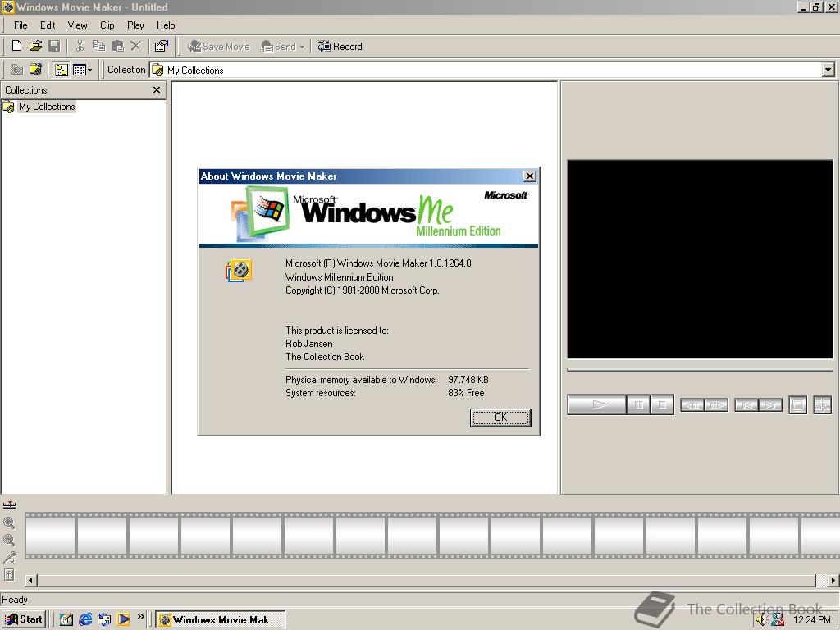
Task: Expand the quick launch overflow chevron
Action: (x=140, y=617)
